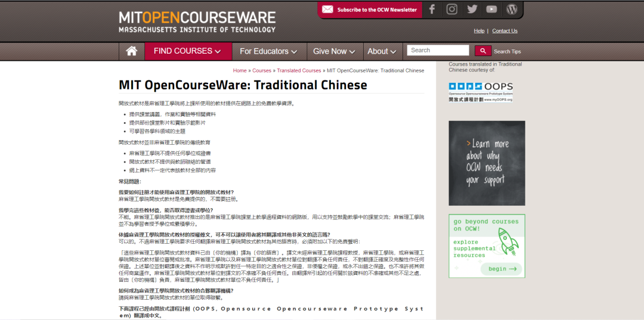
Task: Open the Search Tips link
Action: pos(507,52)
